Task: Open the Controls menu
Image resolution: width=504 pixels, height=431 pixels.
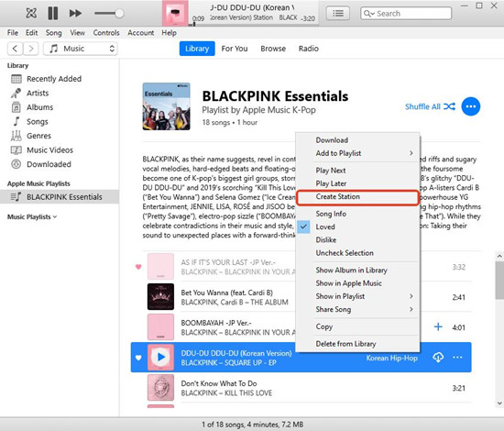Action: pos(106,32)
